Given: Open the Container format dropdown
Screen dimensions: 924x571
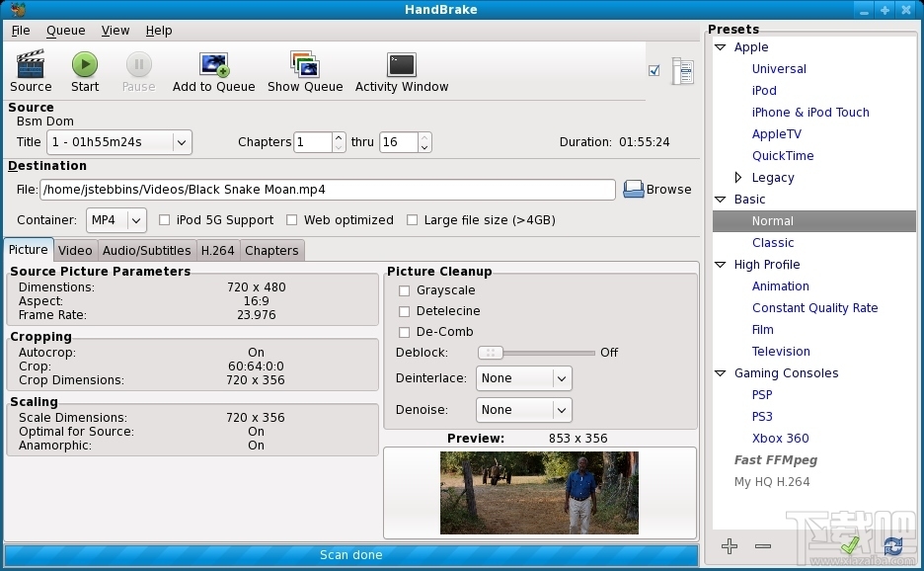Looking at the screenshot, I should coord(115,220).
